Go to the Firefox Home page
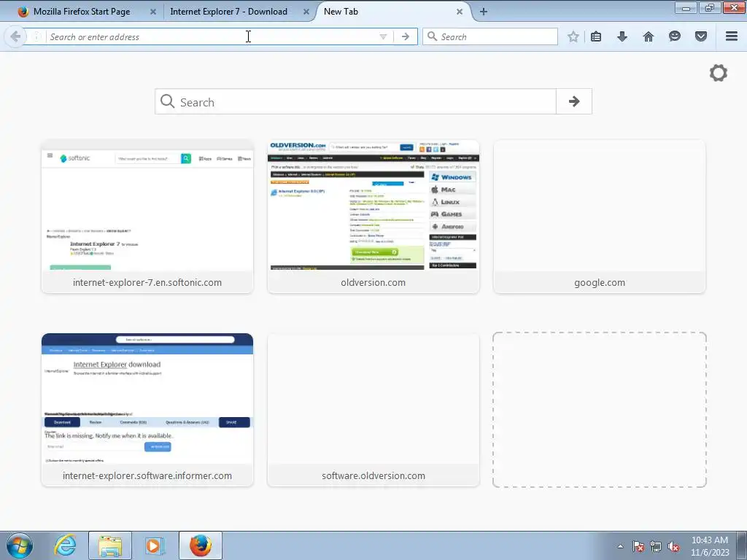The image size is (747, 560). coord(649,36)
